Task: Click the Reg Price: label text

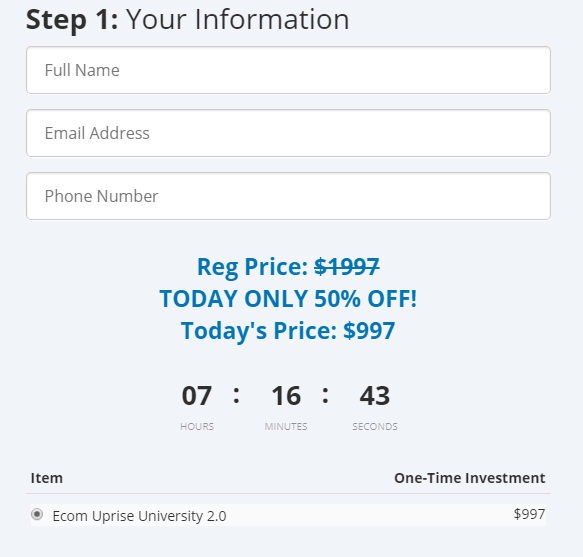Action: pos(252,267)
